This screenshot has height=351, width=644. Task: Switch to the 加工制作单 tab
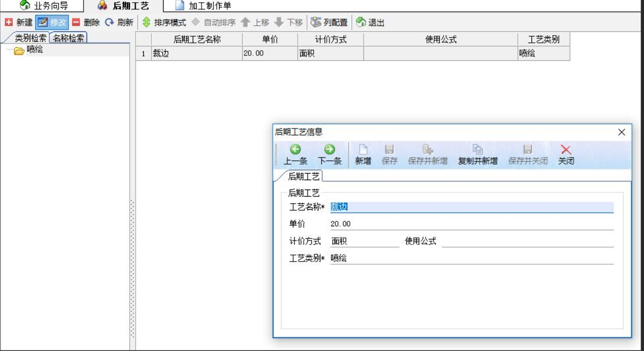(203, 5)
